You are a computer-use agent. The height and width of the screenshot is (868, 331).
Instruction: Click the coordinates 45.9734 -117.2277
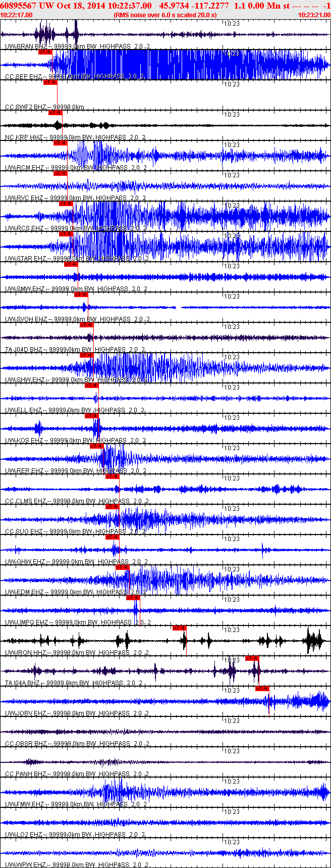(194, 5)
